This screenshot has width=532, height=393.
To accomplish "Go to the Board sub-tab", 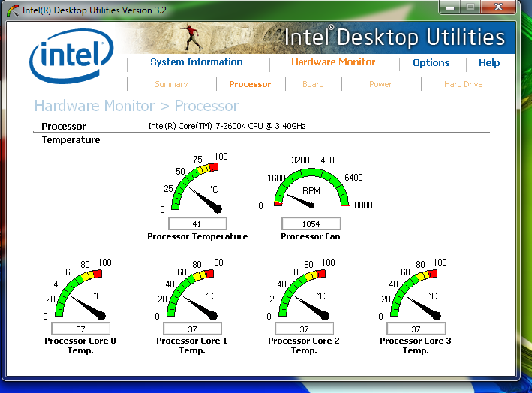I will pyautogui.click(x=313, y=84).
